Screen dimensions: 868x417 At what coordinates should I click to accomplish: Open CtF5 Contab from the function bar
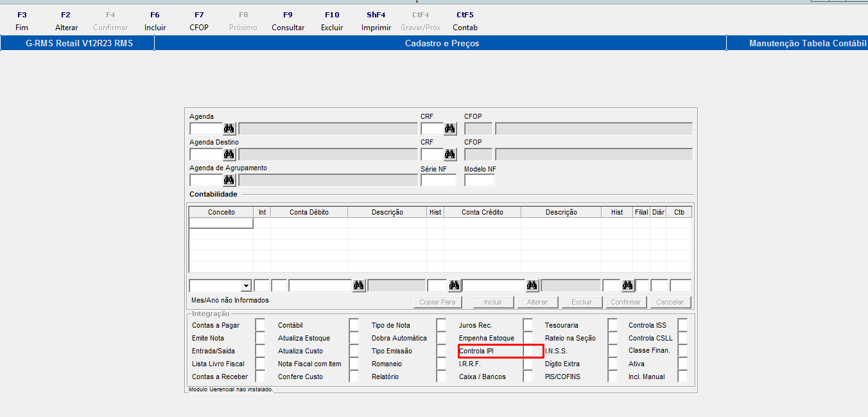coord(465,21)
